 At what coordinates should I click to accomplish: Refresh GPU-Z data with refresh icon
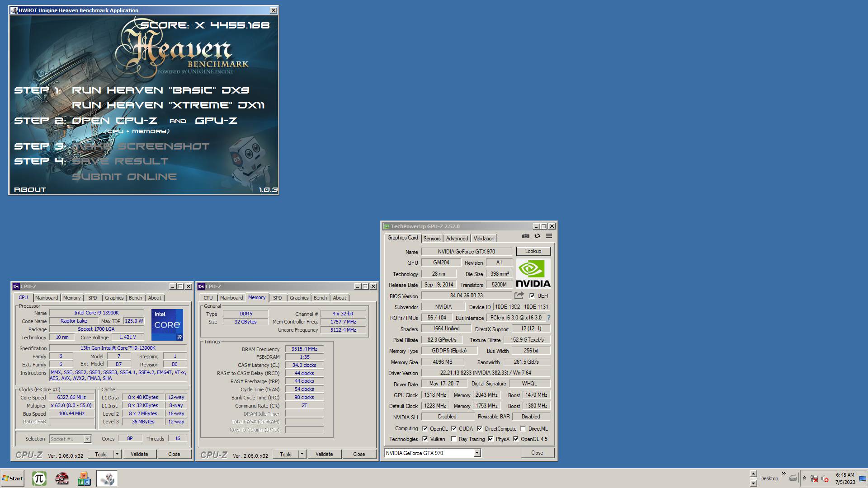(x=537, y=236)
